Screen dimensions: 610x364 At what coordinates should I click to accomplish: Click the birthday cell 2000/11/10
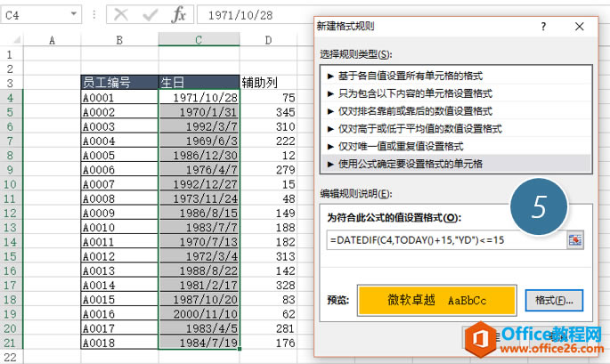click(x=199, y=314)
